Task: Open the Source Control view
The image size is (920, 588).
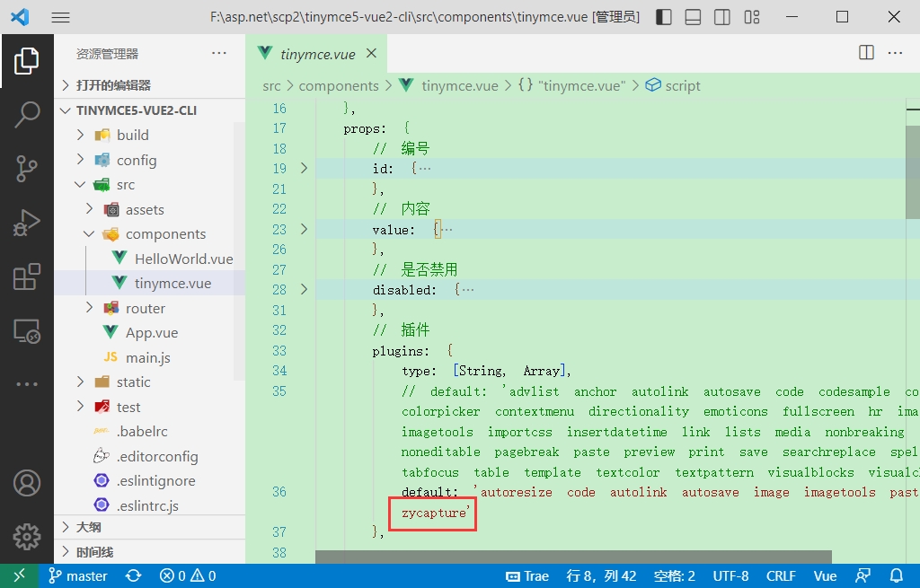Action: point(27,168)
